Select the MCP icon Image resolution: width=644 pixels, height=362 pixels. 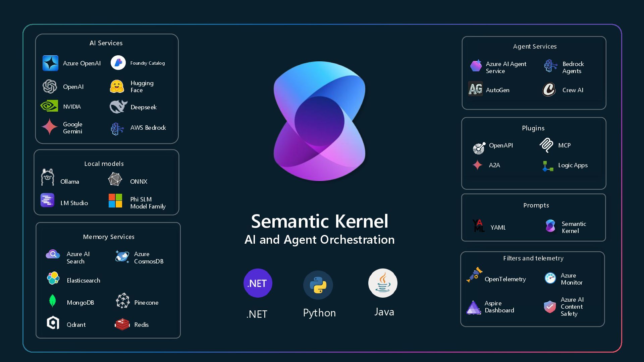pyautogui.click(x=546, y=145)
